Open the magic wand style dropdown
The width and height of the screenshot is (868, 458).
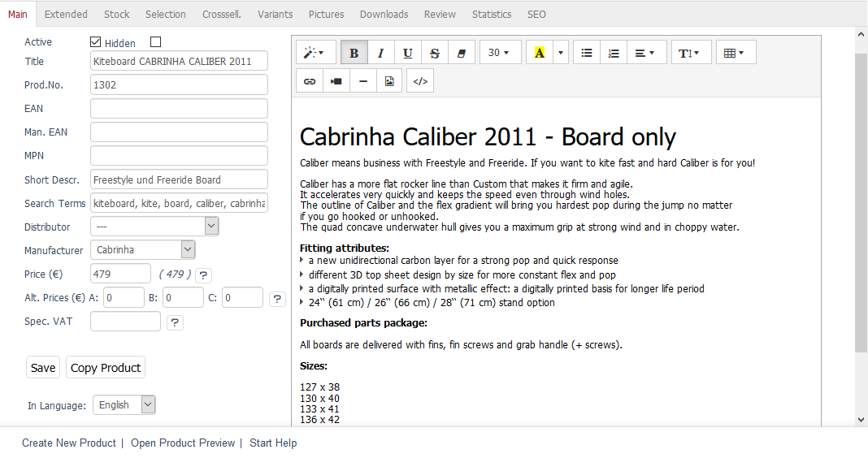click(316, 53)
